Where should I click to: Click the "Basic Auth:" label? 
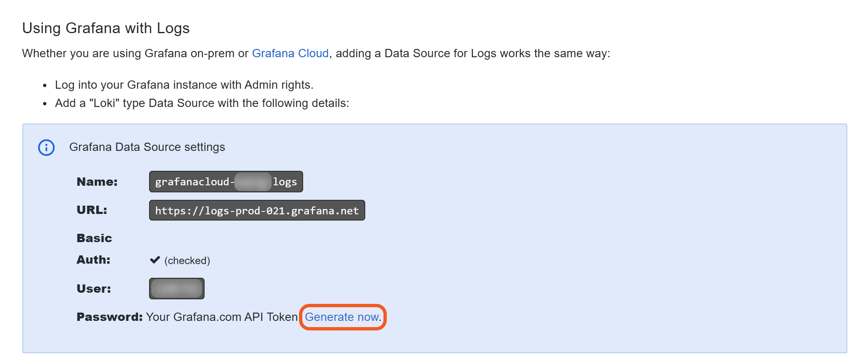(94, 249)
